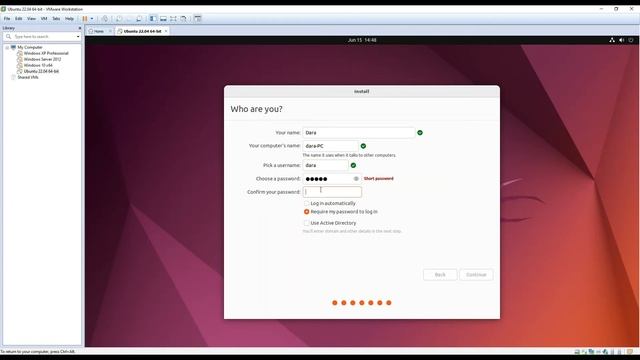
Task: Open the power options dropdown arrow beside pause
Action: coord(92,19)
